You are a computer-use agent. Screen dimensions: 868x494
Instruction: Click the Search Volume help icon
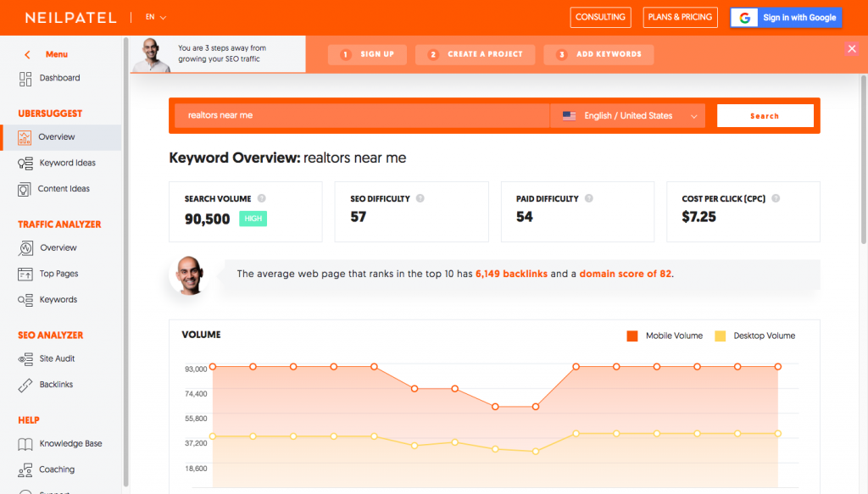click(261, 198)
